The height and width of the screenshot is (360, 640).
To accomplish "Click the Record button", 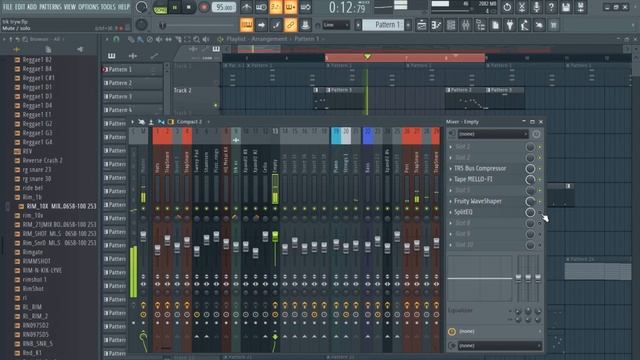I will [203, 7].
